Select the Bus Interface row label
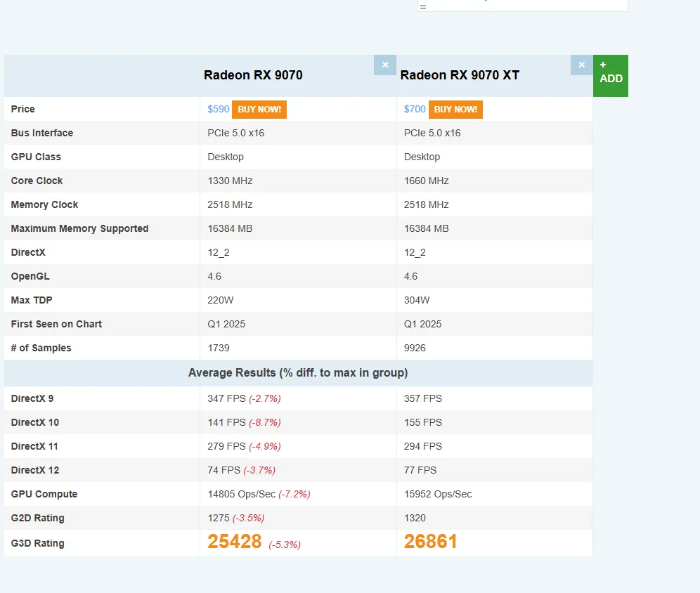This screenshot has width=700, height=593. pyautogui.click(x=42, y=133)
